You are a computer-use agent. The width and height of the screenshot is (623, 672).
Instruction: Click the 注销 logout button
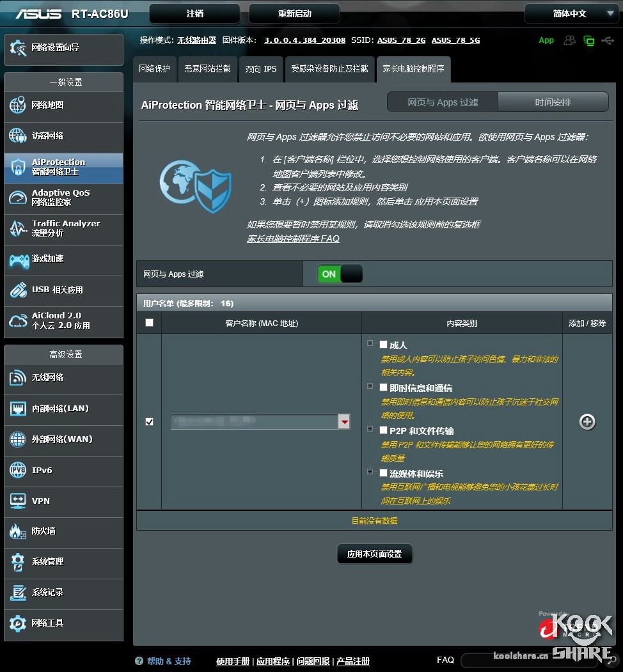point(194,13)
